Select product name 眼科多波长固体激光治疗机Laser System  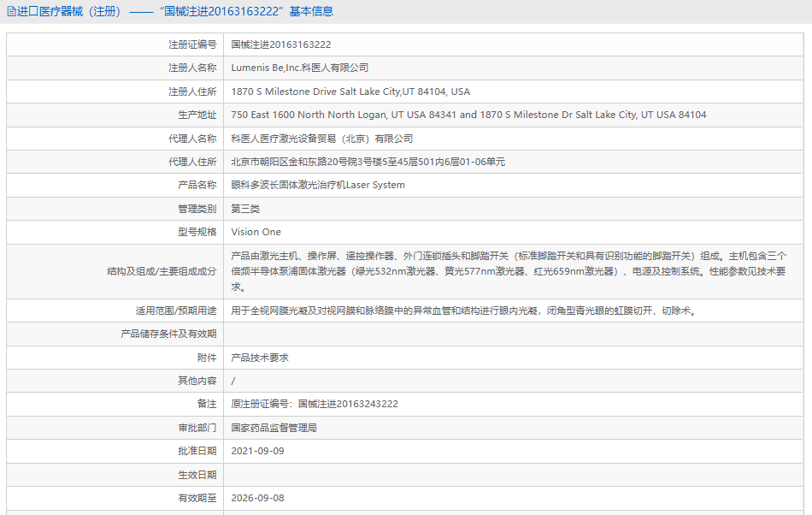tap(318, 185)
